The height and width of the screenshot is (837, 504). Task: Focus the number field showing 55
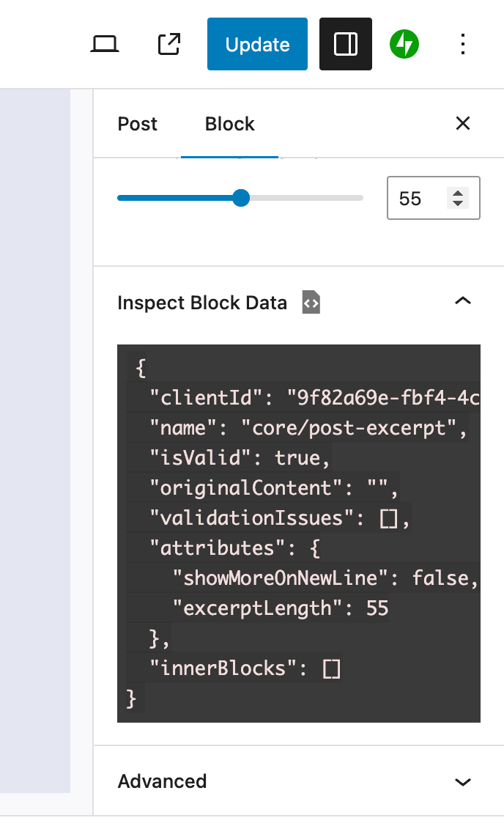tap(421, 198)
